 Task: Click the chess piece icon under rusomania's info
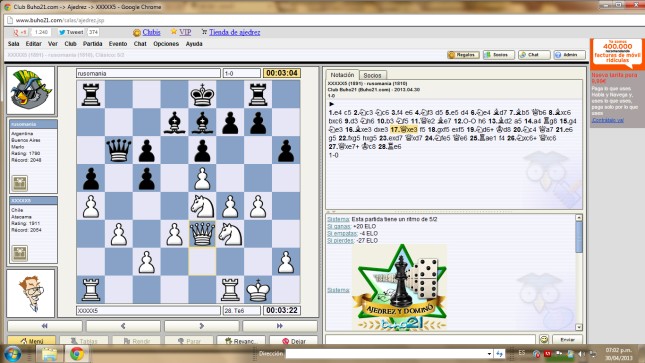point(19,184)
